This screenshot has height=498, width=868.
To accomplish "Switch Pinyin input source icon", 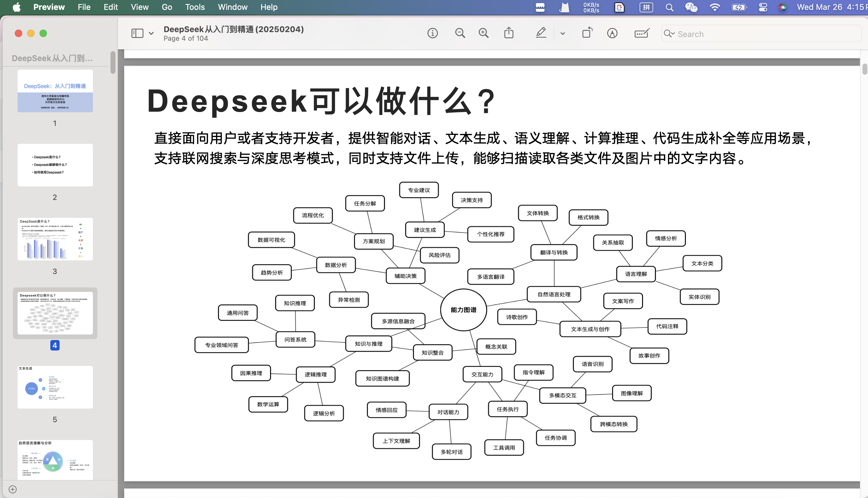I will coord(646,7).
